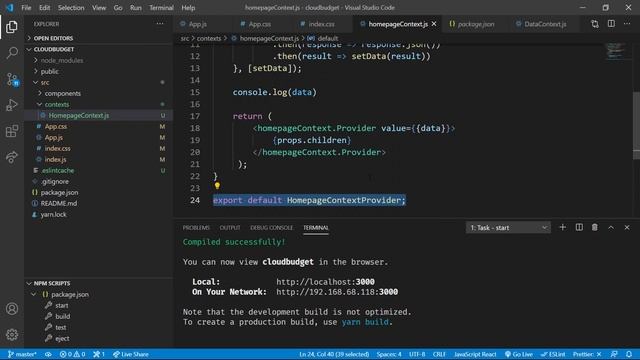Open the Run and Debug view

[12, 105]
